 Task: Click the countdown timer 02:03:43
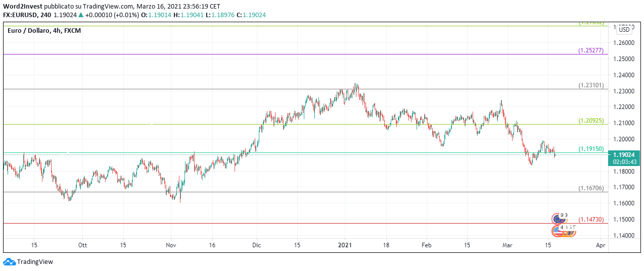click(624, 162)
